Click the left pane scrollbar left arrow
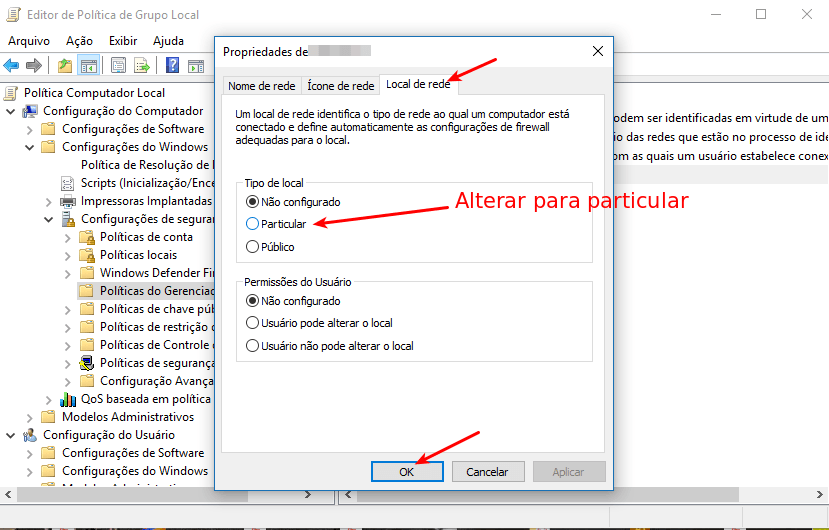 pos(8,495)
